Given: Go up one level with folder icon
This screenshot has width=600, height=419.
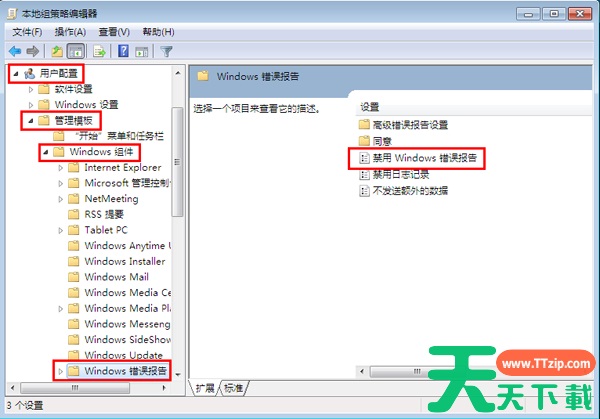Looking at the screenshot, I should pyautogui.click(x=57, y=51).
